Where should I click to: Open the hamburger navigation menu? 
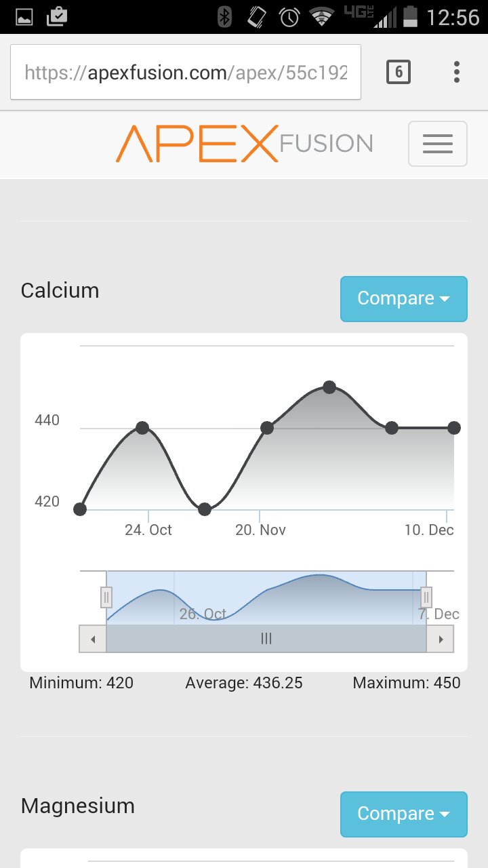437,143
